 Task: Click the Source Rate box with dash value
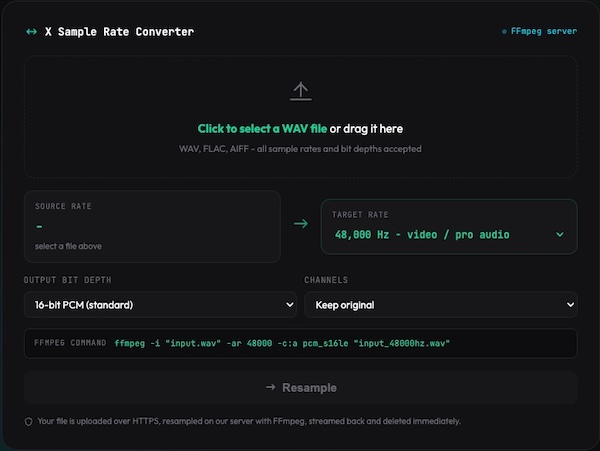[152, 226]
